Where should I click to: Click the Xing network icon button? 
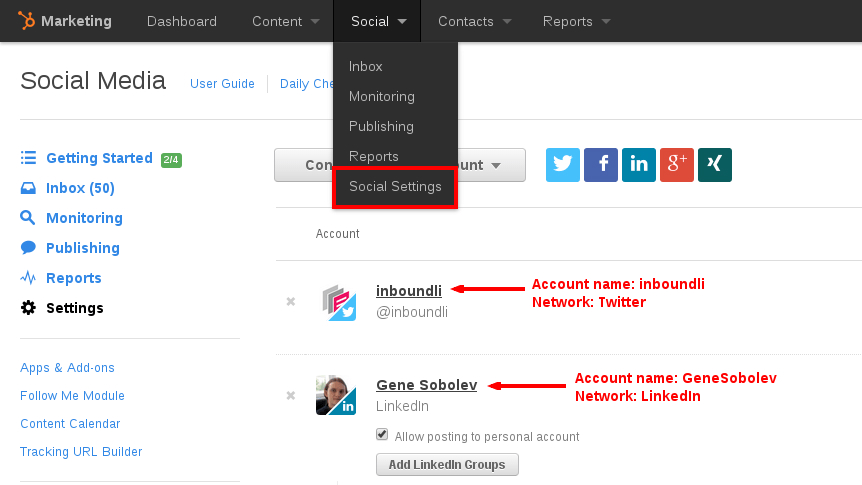715,164
